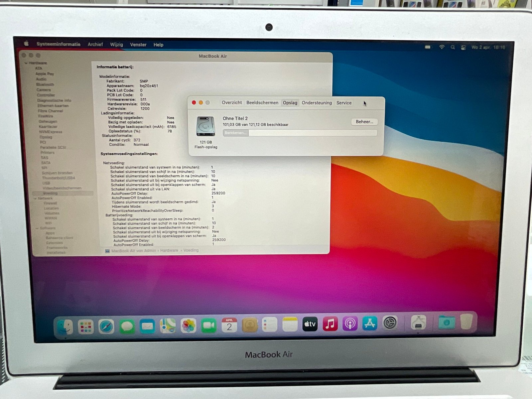The width and height of the screenshot is (532, 399).
Task: Select Diagnostische info in the sidebar
Action: pos(54,100)
